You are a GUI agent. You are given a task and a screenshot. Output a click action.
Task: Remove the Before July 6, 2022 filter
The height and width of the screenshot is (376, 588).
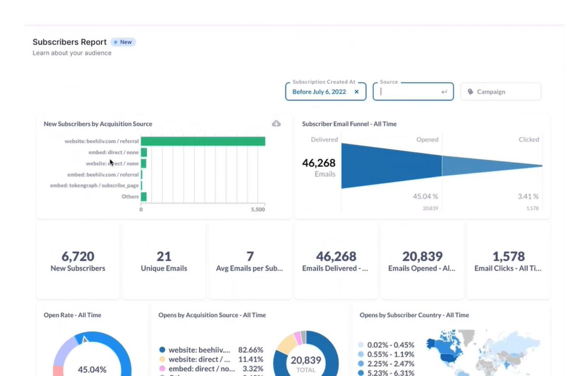[357, 91]
